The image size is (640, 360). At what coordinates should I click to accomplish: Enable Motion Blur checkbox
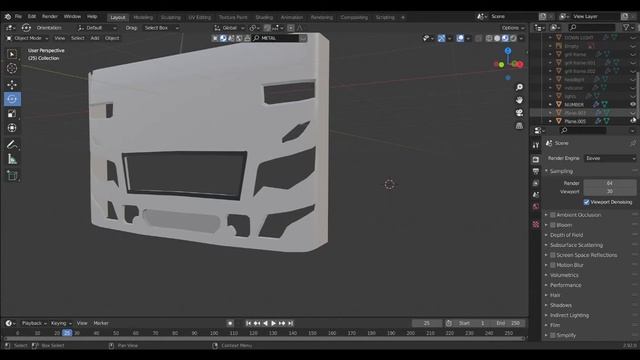click(x=553, y=265)
